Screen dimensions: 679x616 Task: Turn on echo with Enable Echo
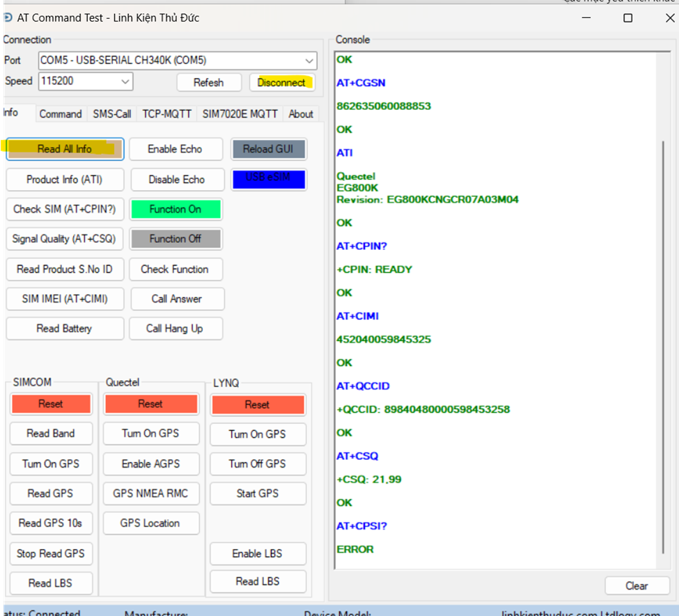pos(175,149)
